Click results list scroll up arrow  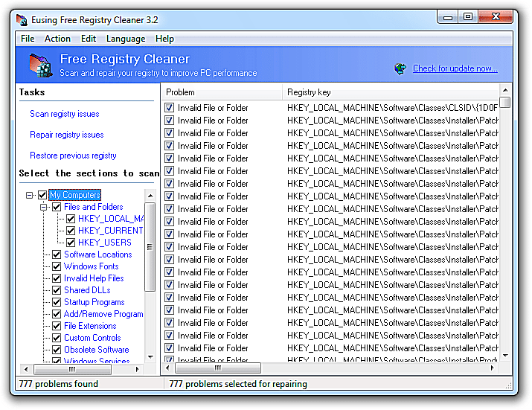click(505, 90)
